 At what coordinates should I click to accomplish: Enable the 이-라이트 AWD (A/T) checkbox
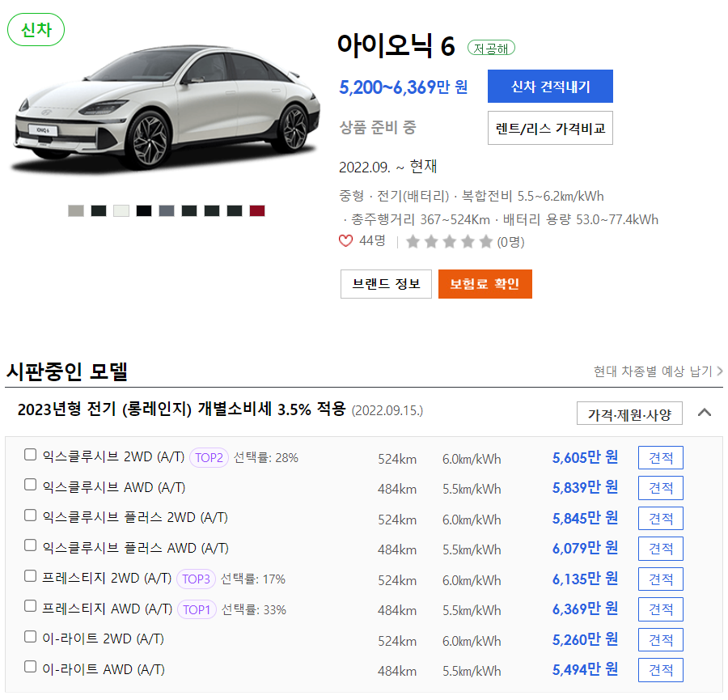point(30,667)
